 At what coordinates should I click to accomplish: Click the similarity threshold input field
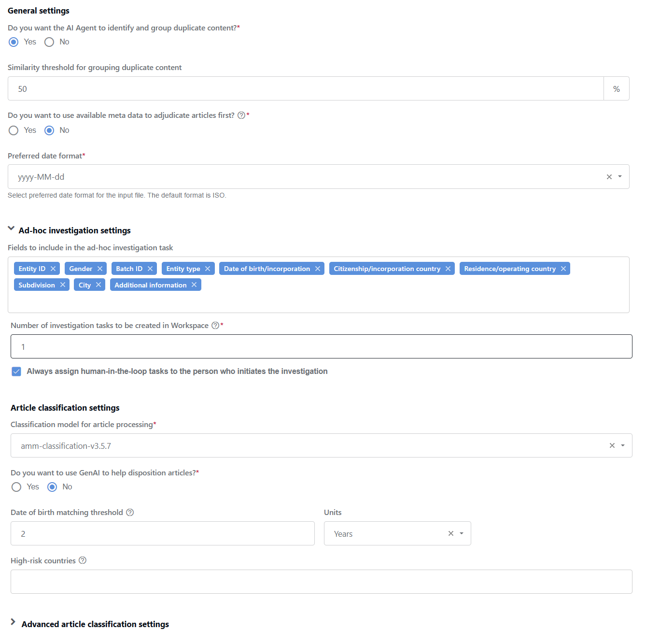pos(306,88)
